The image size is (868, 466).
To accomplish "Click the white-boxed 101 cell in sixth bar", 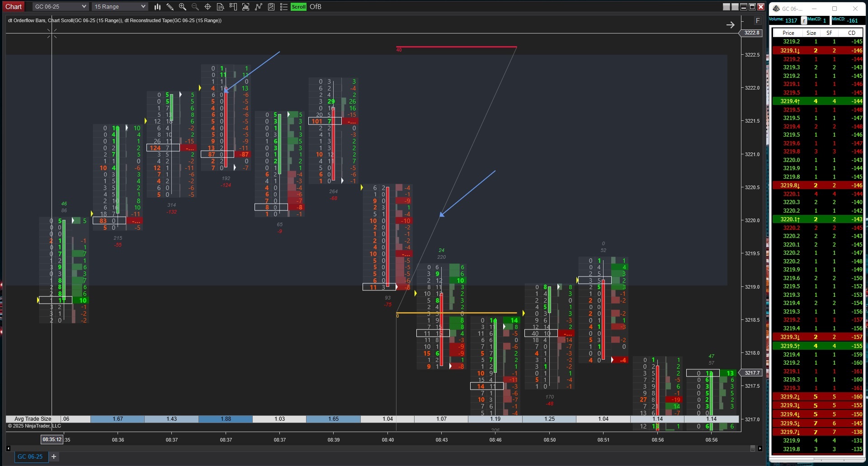I will pos(325,121).
